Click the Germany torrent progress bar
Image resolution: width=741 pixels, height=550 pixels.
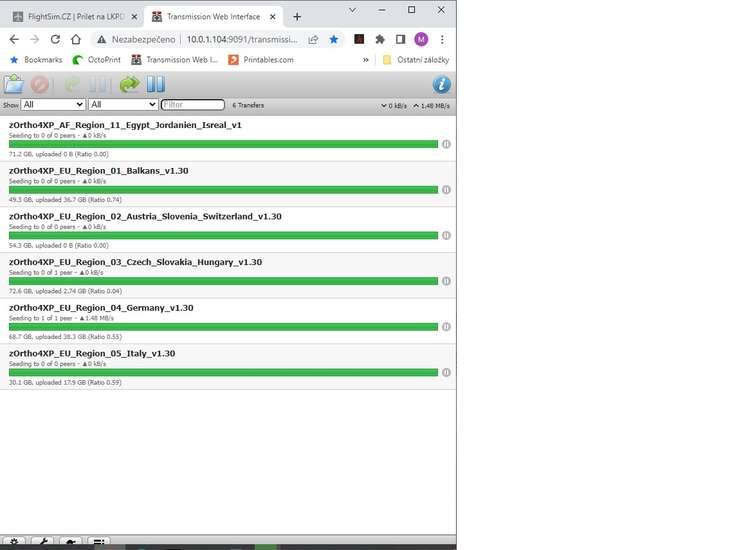pos(224,327)
